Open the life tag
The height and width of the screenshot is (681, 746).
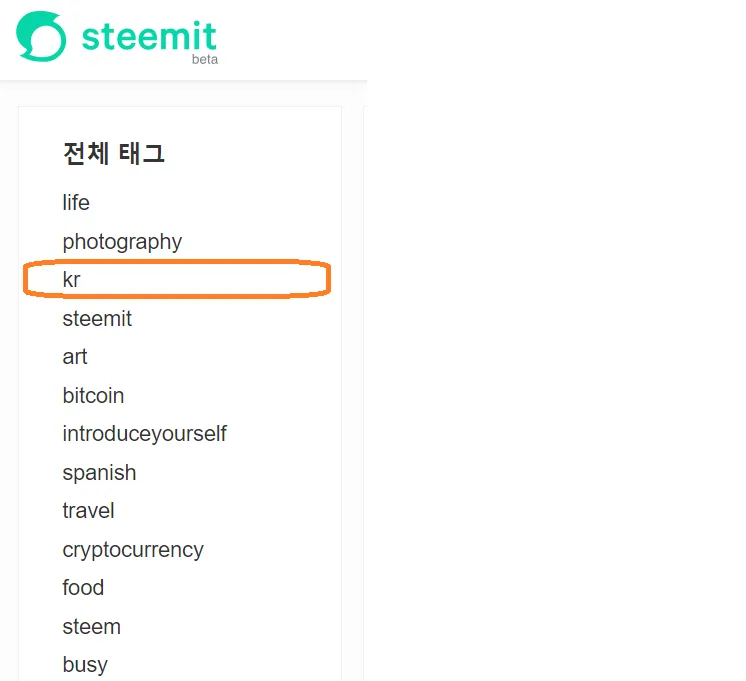click(76, 203)
